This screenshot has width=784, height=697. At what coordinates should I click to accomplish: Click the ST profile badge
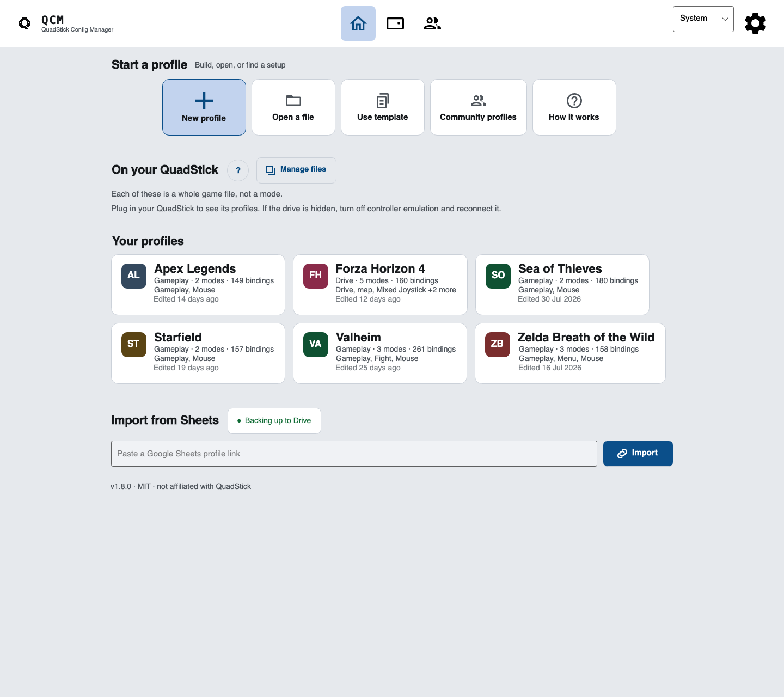click(134, 344)
